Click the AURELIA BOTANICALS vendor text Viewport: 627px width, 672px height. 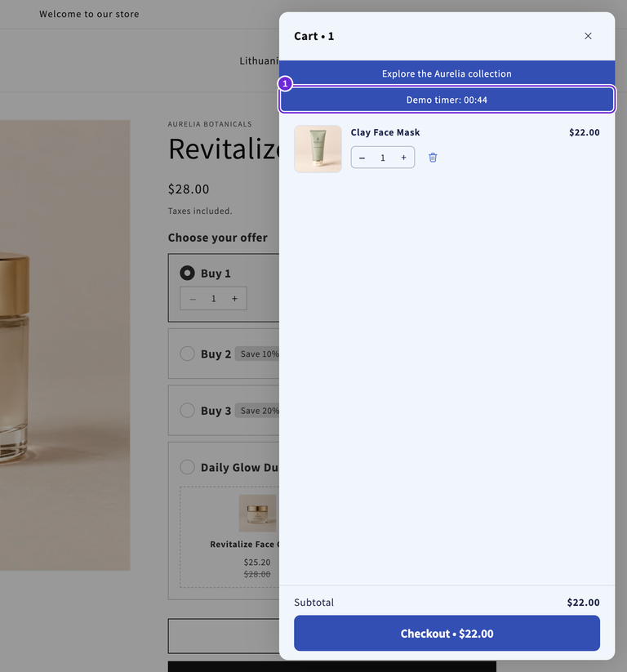click(x=210, y=124)
